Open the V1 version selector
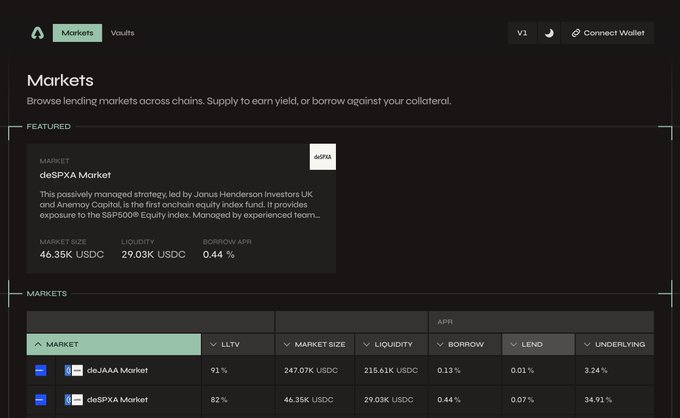 (522, 33)
